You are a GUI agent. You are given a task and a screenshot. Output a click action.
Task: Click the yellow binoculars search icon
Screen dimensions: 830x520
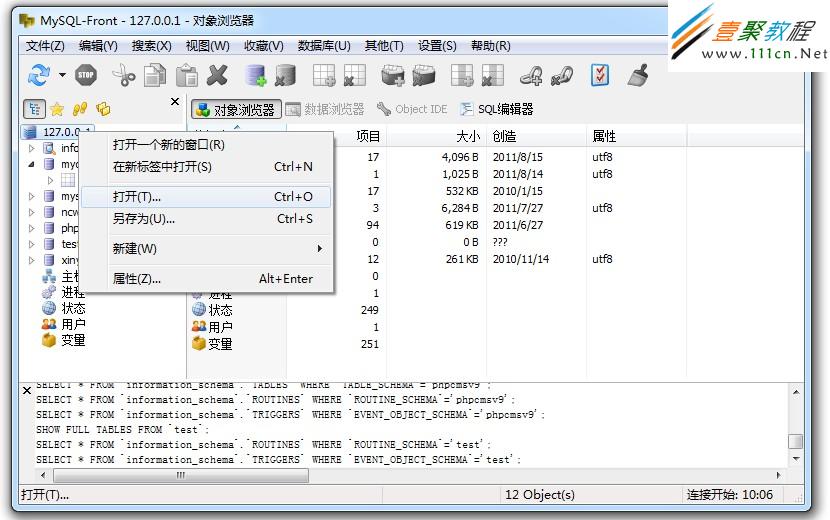pyautogui.click(x=80, y=109)
